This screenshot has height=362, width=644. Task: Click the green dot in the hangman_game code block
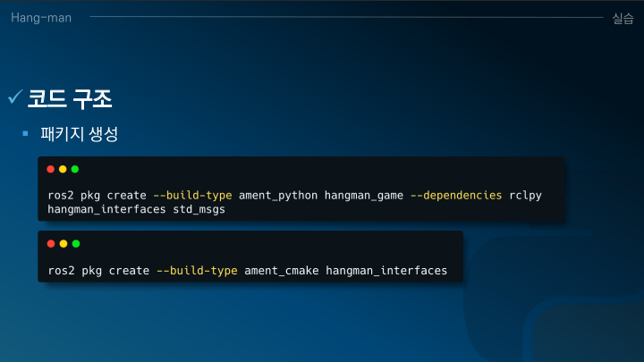coord(75,169)
